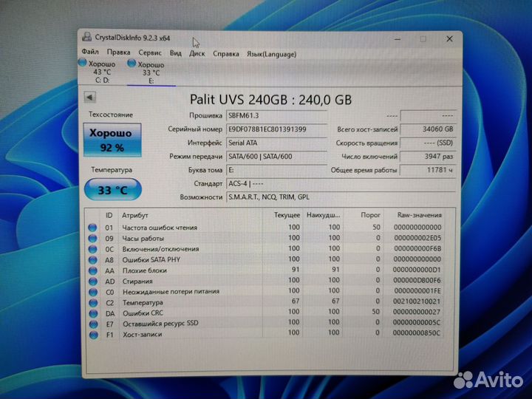532x399 pixels.
Task: Select the row Хост-записи
Action: (265, 333)
